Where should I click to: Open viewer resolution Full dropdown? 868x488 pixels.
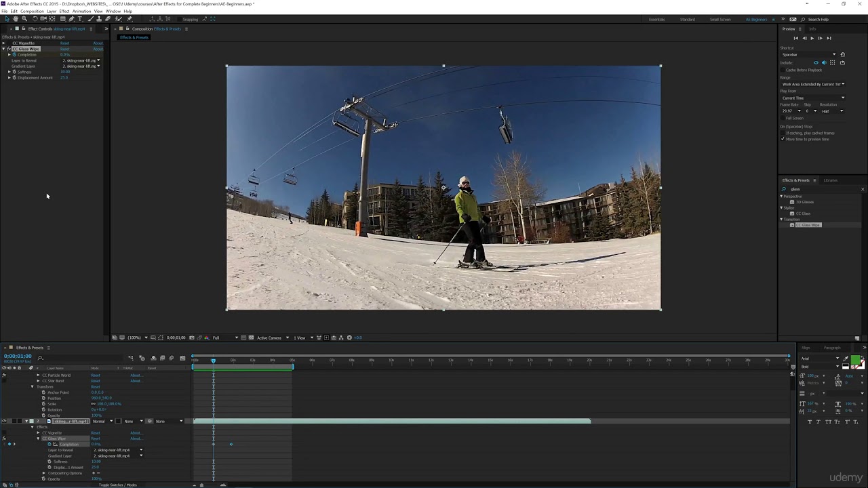pos(225,338)
